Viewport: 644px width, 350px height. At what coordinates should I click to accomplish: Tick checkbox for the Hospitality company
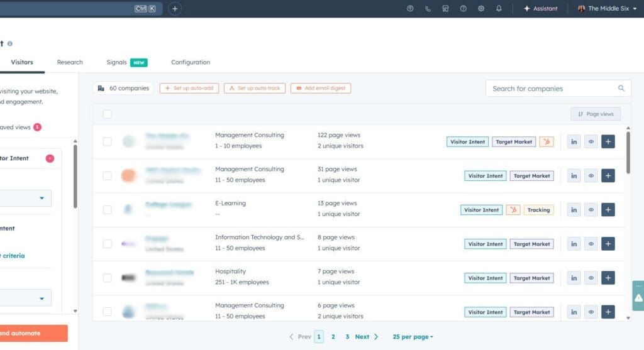coord(107,278)
